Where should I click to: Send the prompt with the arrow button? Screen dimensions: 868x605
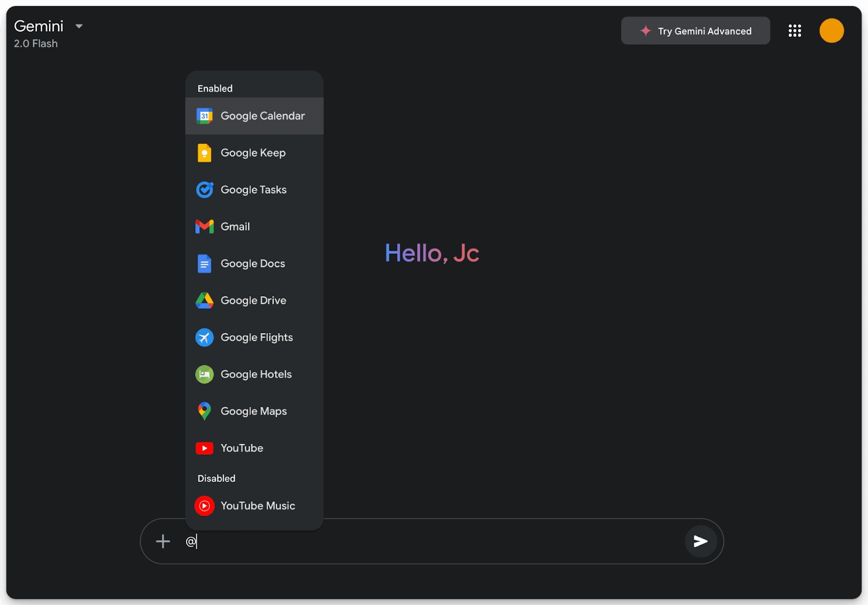(x=700, y=541)
